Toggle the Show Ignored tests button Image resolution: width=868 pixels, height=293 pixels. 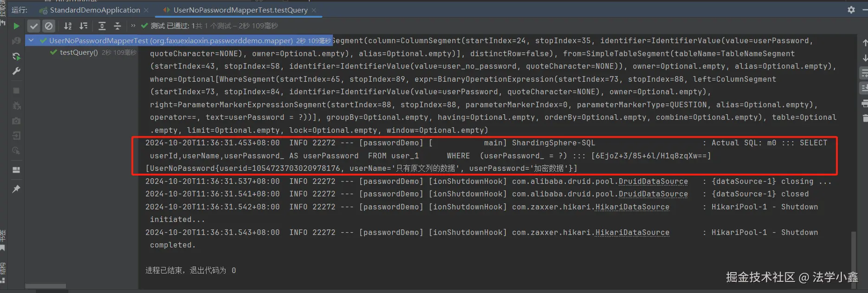[49, 26]
